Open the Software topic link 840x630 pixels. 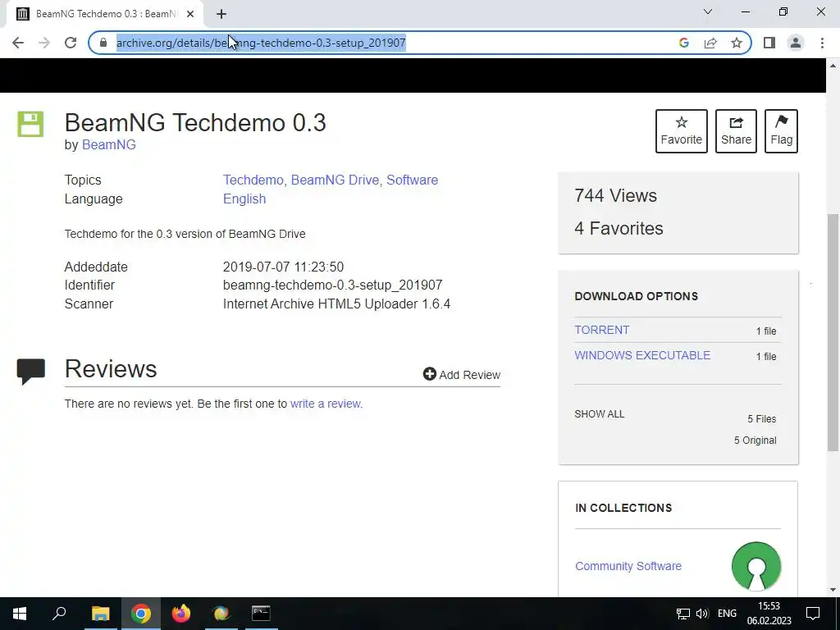(413, 180)
